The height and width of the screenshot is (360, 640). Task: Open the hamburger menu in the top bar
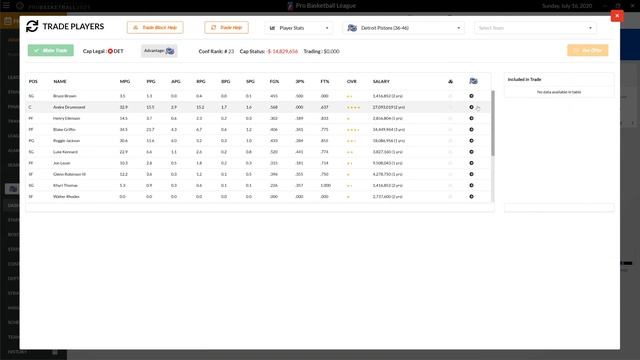pos(6,6)
